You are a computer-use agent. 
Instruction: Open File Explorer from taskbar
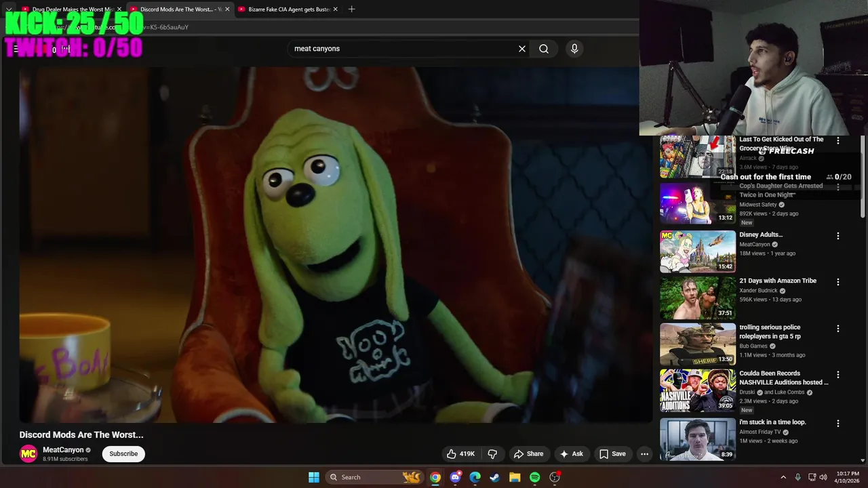(x=515, y=477)
